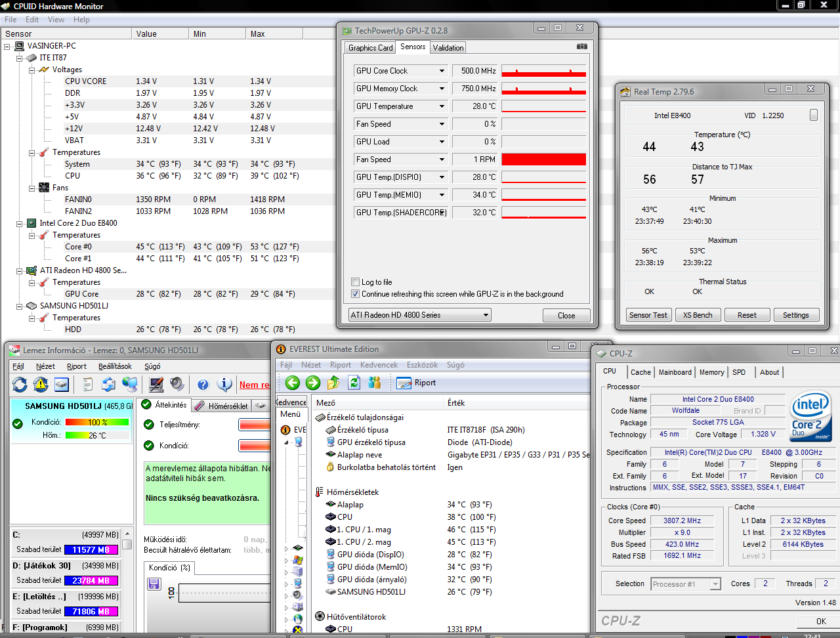This screenshot has height=638, width=840.
Task: Click XS Bench in Real Temp
Action: click(x=698, y=315)
